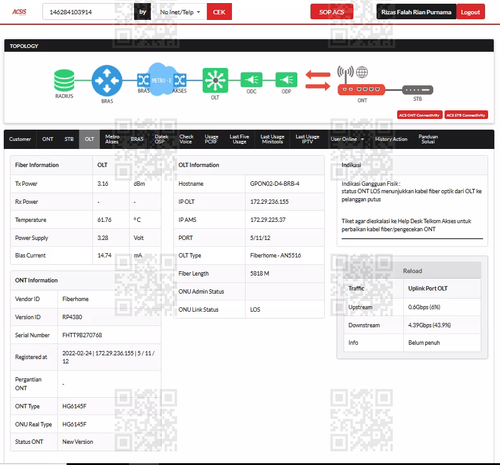Click Downstream value 4.39Gbps
The image size is (500, 465).
429,325
